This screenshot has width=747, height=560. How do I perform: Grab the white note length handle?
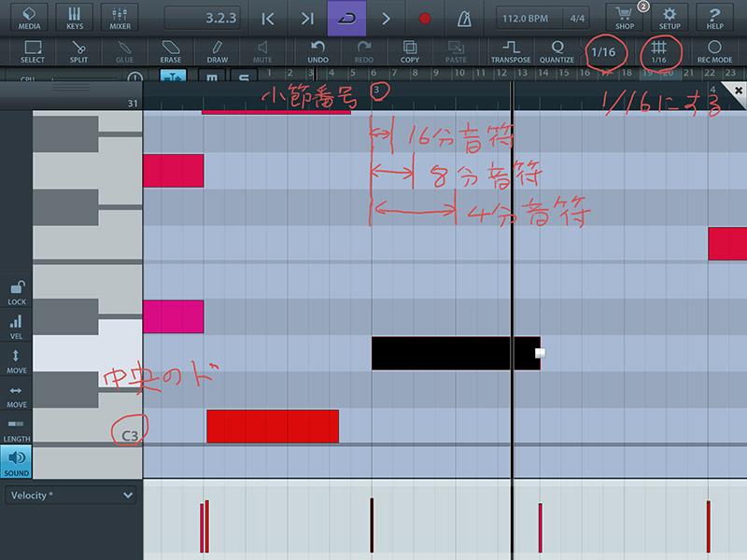[x=541, y=353]
